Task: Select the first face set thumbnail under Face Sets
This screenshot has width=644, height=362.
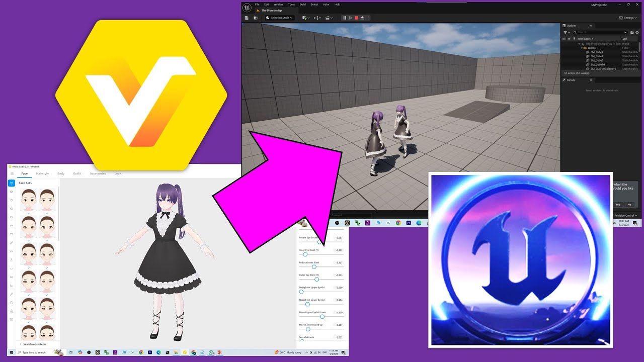Action: click(x=29, y=199)
